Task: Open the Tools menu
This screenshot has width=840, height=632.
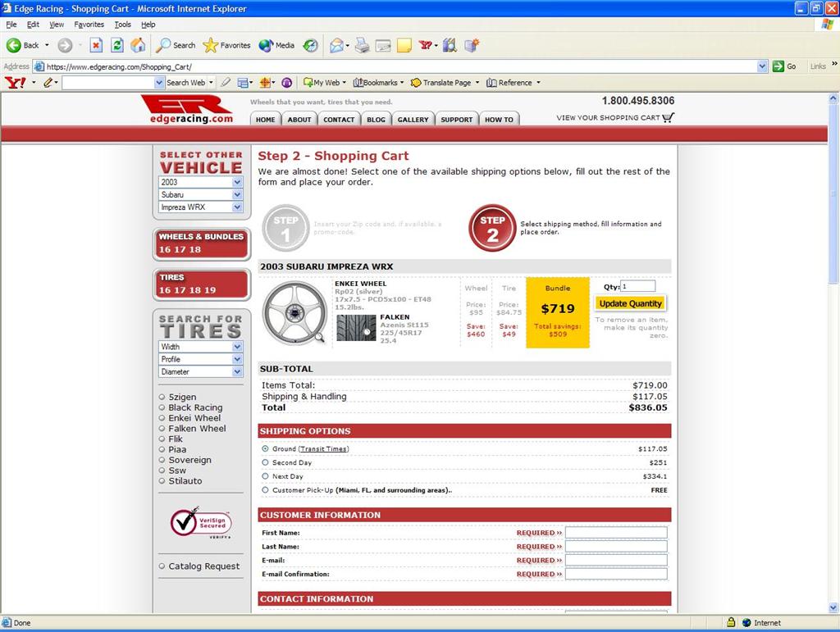Action: coord(122,25)
